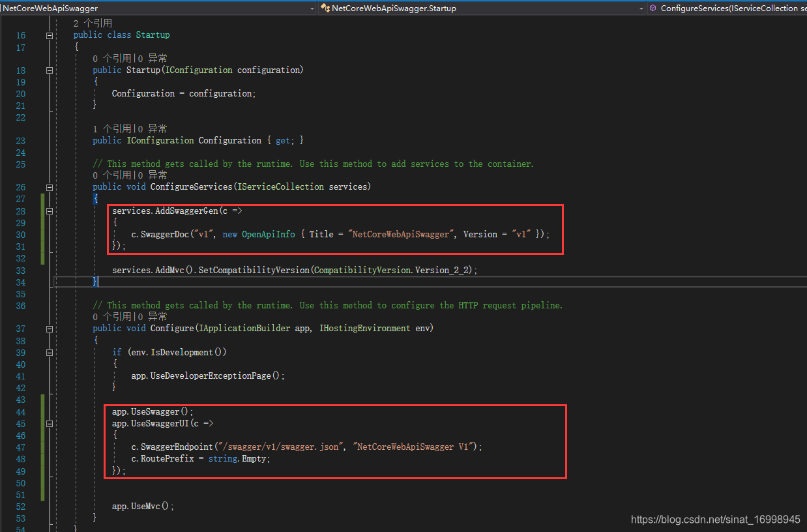Click the method icon beside ConfigureServices in navigation bar
The image size is (807, 532).
click(653, 8)
